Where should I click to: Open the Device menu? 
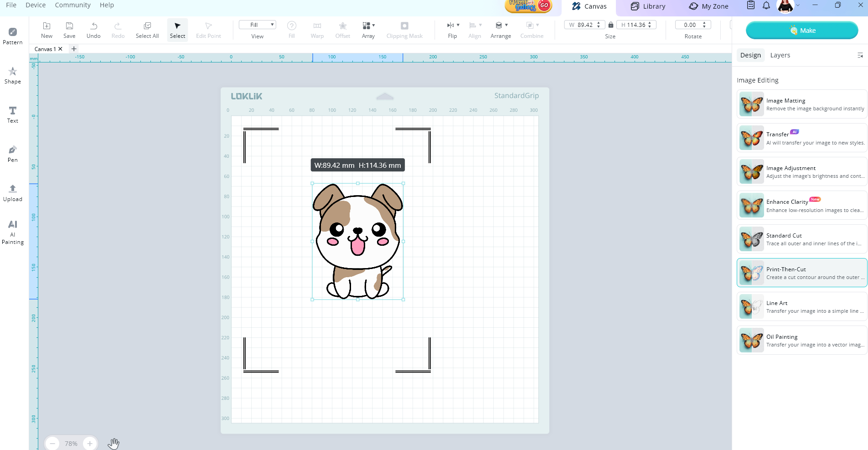click(x=36, y=5)
